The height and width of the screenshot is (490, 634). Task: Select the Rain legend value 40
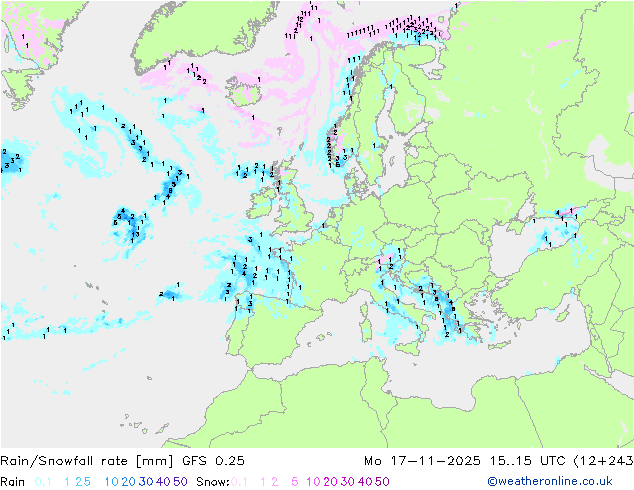point(163,482)
